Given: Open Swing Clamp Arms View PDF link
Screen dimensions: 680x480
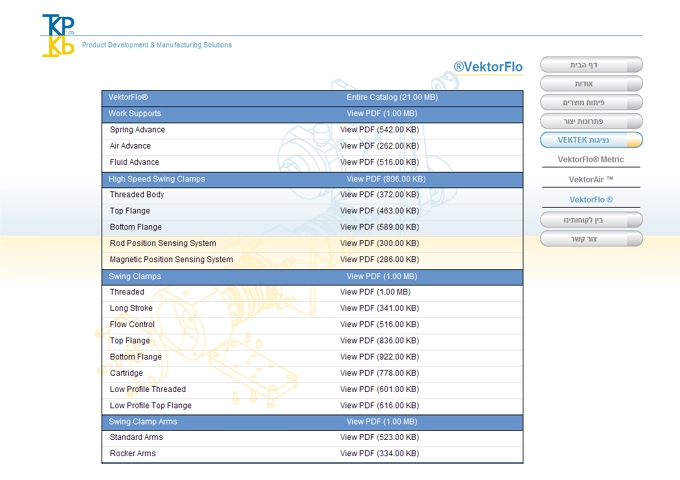Looking at the screenshot, I should tap(382, 421).
